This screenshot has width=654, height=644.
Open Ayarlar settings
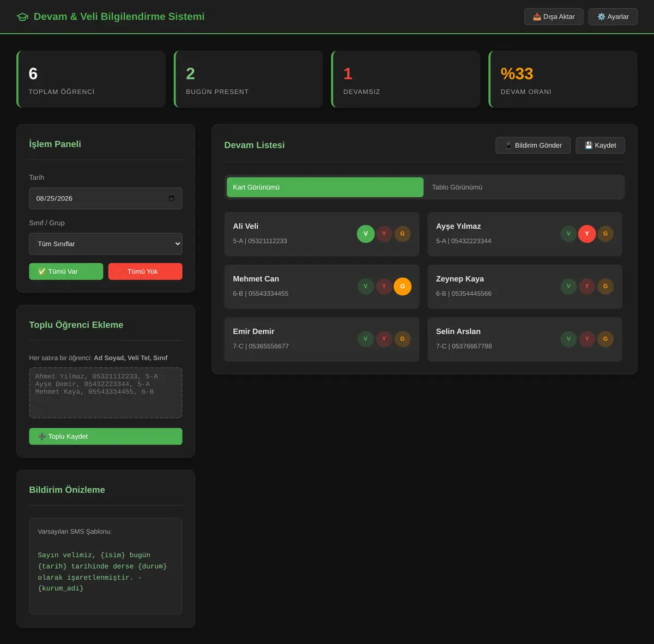[x=613, y=17]
